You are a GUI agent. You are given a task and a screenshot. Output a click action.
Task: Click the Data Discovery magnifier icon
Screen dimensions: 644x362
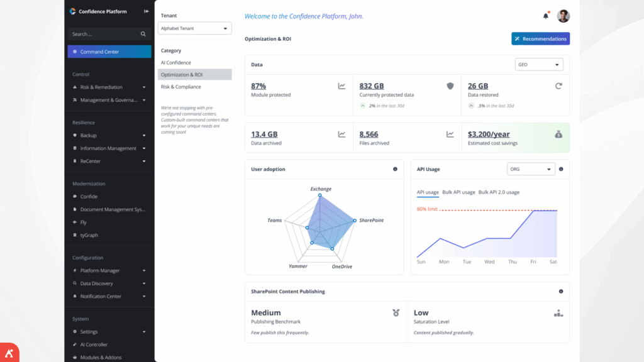tap(75, 283)
